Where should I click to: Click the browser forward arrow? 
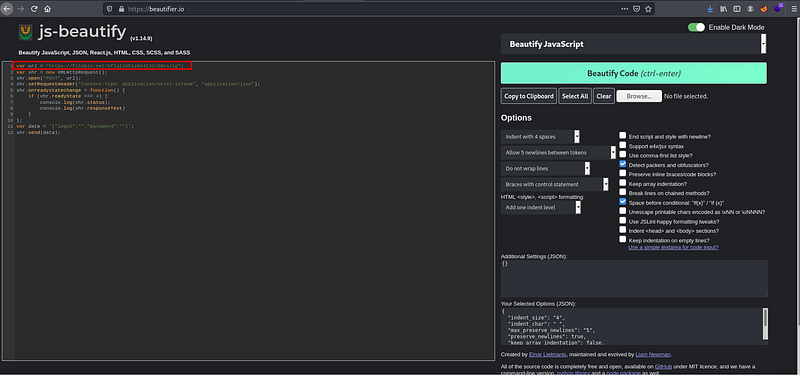pyautogui.click(x=21, y=9)
